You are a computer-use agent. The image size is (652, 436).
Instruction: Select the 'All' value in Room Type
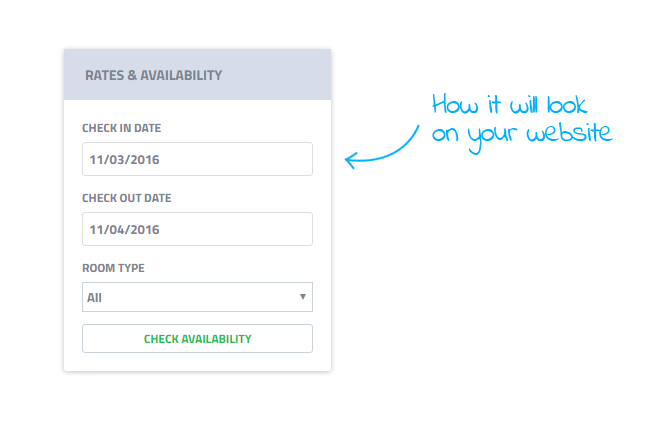[94, 298]
